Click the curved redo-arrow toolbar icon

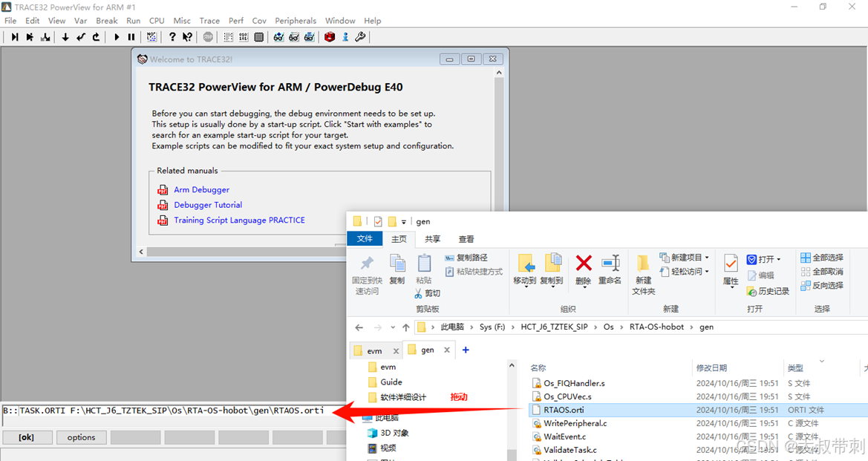point(97,37)
